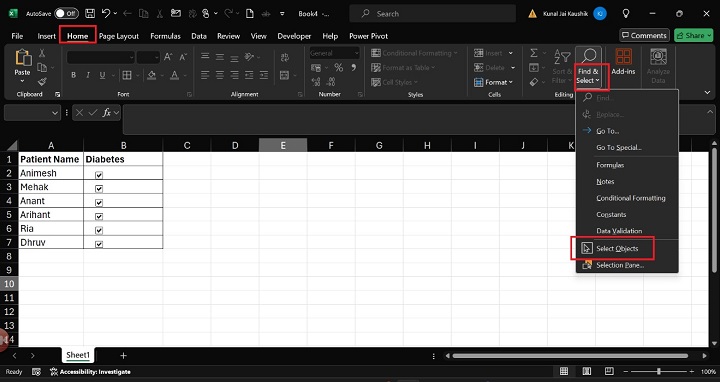The height and width of the screenshot is (382, 720).
Task: Collapse the ribbon with chevron
Action: (707, 92)
